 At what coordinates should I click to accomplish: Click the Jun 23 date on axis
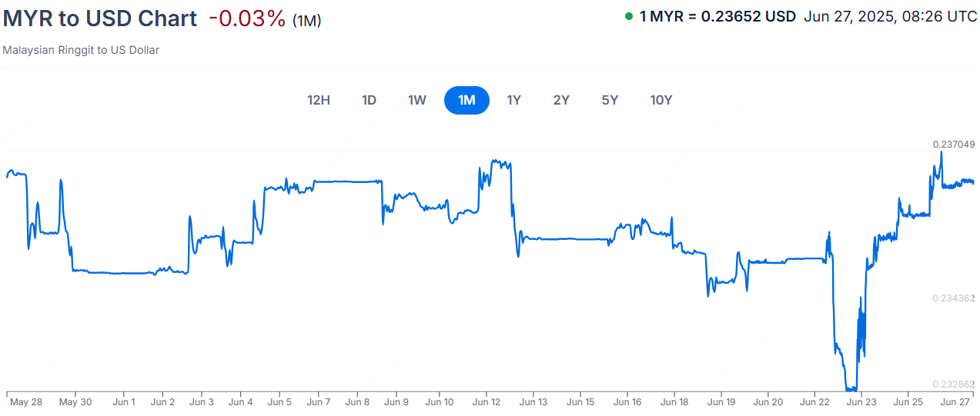click(x=861, y=401)
